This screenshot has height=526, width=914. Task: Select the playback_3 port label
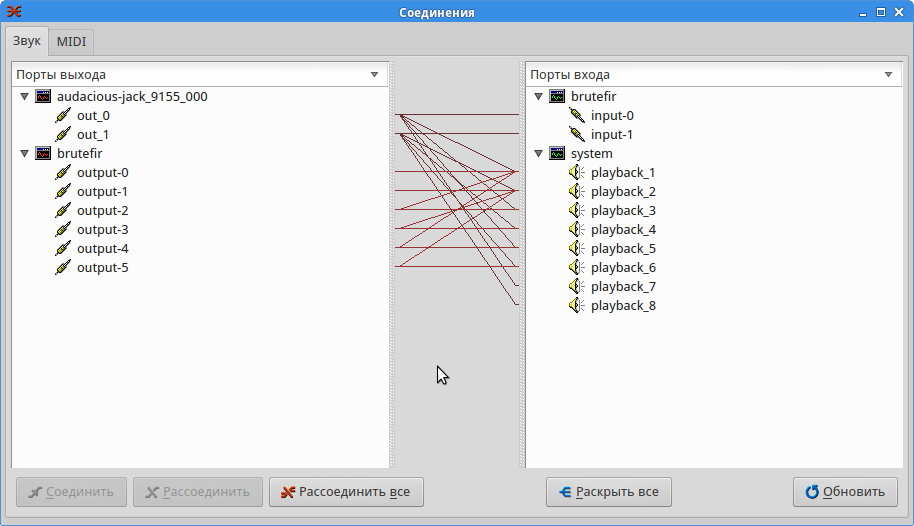pos(623,211)
